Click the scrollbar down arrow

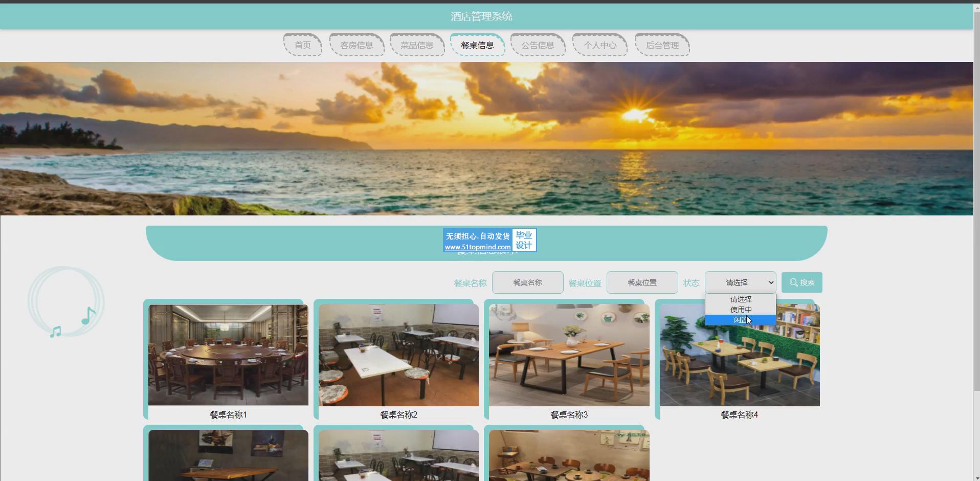click(976, 478)
